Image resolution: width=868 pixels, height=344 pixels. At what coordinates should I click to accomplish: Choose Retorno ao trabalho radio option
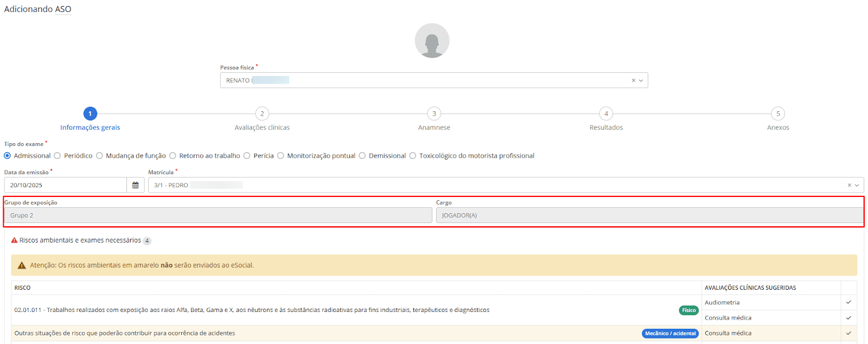tap(173, 156)
